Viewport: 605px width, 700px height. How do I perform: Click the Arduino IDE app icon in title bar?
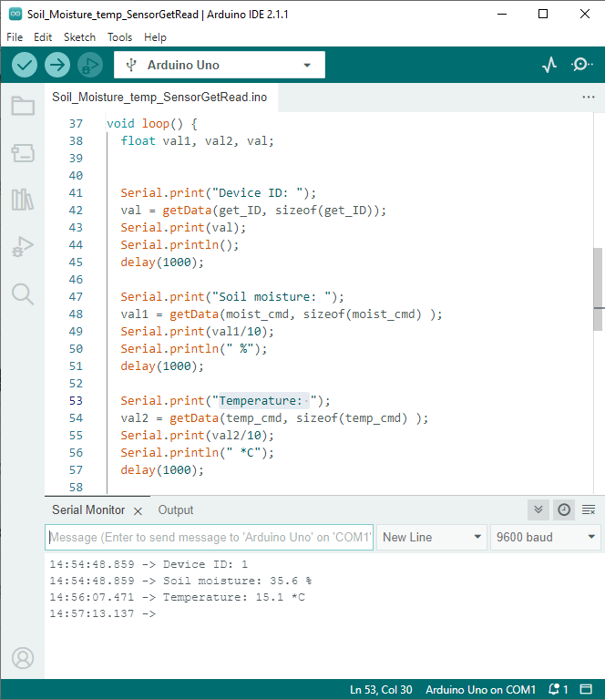(15, 14)
